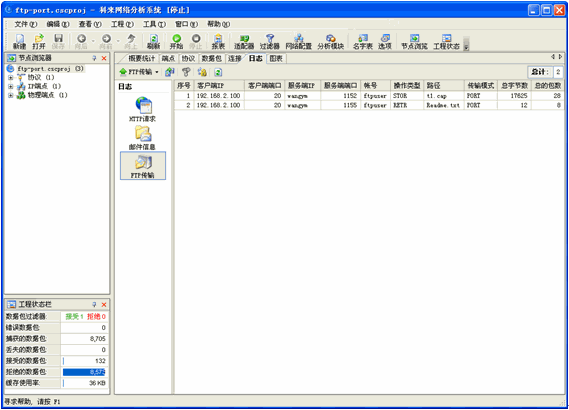Image resolution: width=569 pixels, height=410 pixels.
Task: Switch to the 协议 tab
Action: 188,58
